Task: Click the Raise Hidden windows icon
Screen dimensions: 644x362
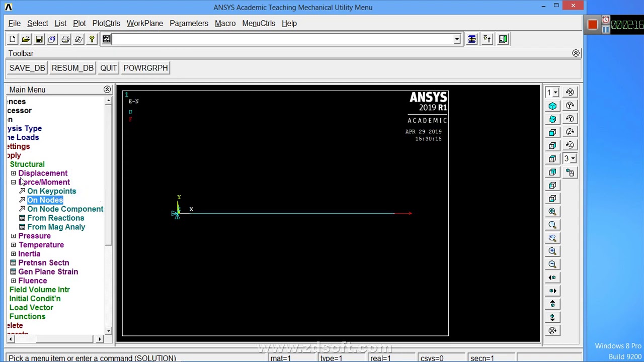Action: 472,39
